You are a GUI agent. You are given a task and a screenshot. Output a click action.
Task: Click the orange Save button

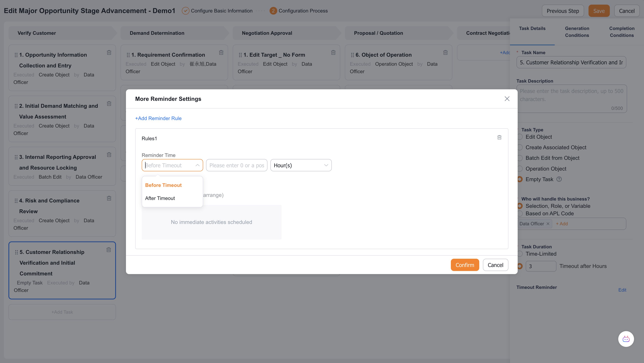599,11
